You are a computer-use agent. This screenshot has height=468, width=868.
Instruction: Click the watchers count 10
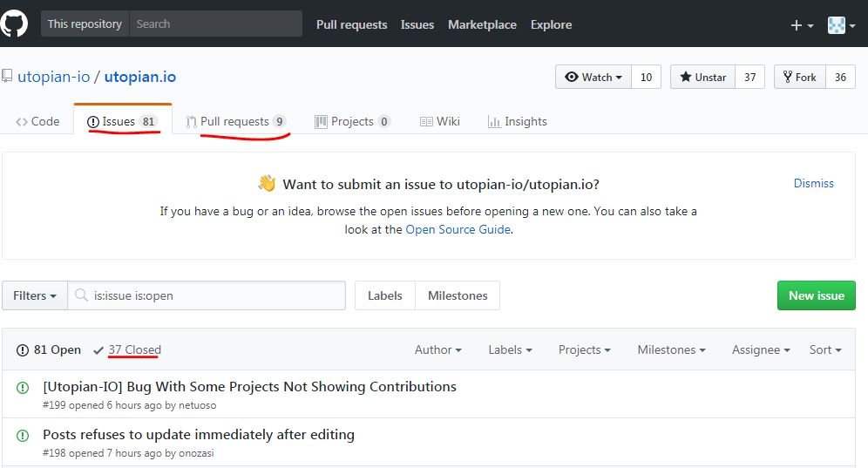coord(646,77)
